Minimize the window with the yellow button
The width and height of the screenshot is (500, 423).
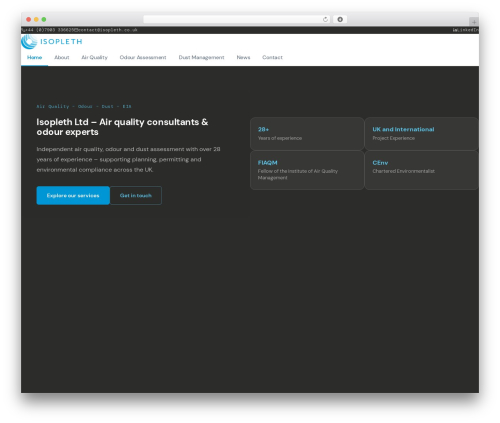click(x=36, y=19)
